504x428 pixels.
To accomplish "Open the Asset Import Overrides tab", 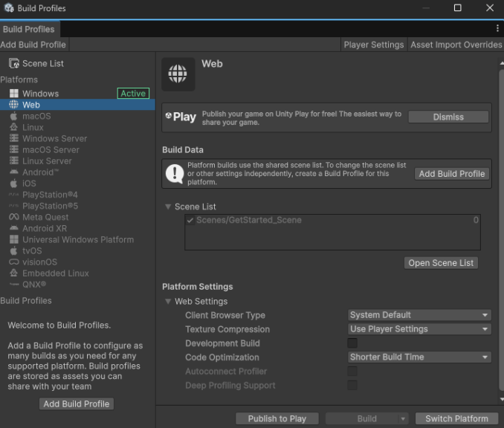I will pyautogui.click(x=456, y=45).
